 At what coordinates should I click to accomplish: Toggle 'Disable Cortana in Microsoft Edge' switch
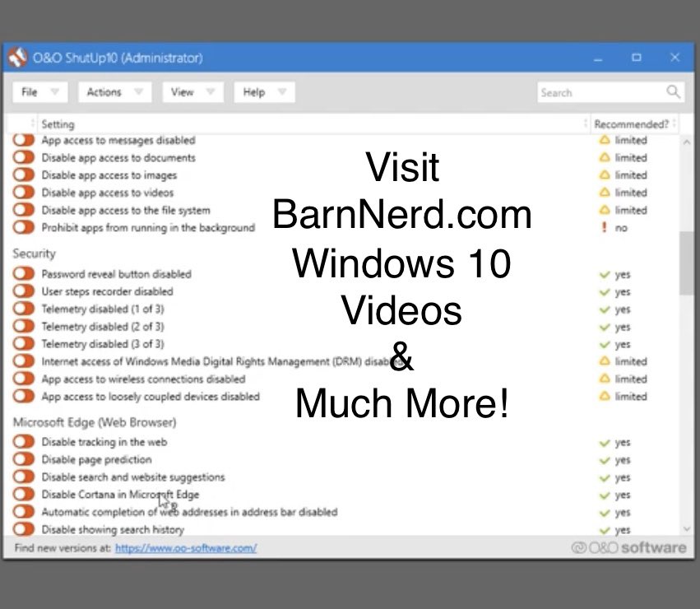tap(24, 494)
